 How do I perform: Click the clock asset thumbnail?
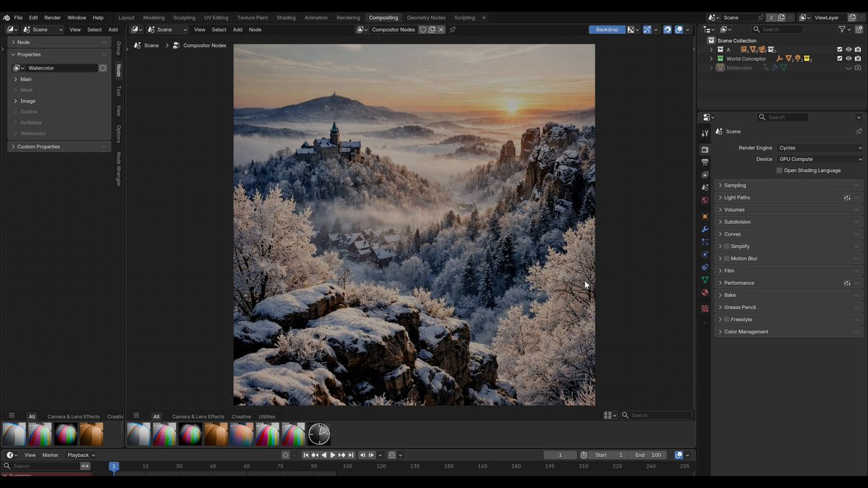click(319, 434)
